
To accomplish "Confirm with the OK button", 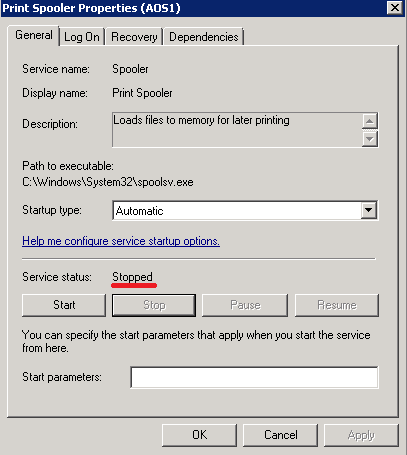I will tap(199, 435).
